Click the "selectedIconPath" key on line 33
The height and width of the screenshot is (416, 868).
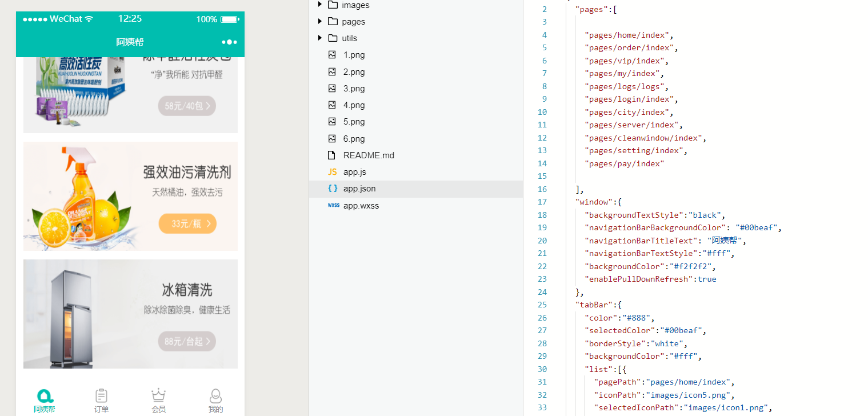tap(636, 407)
